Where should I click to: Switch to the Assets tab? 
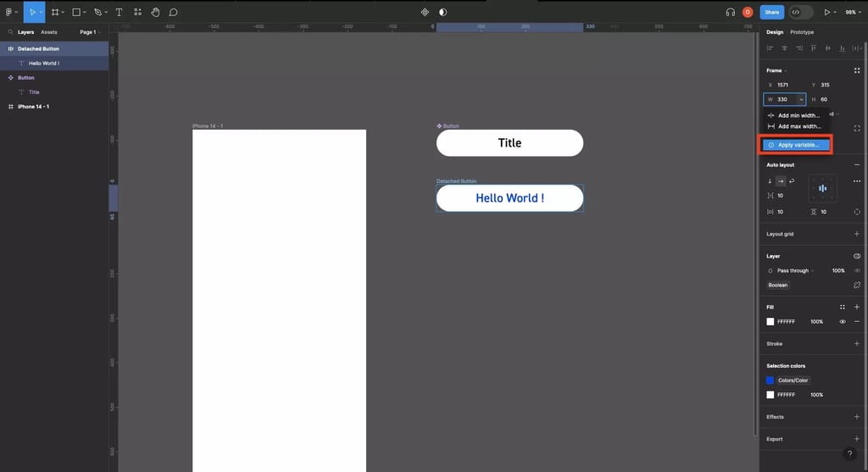48,32
